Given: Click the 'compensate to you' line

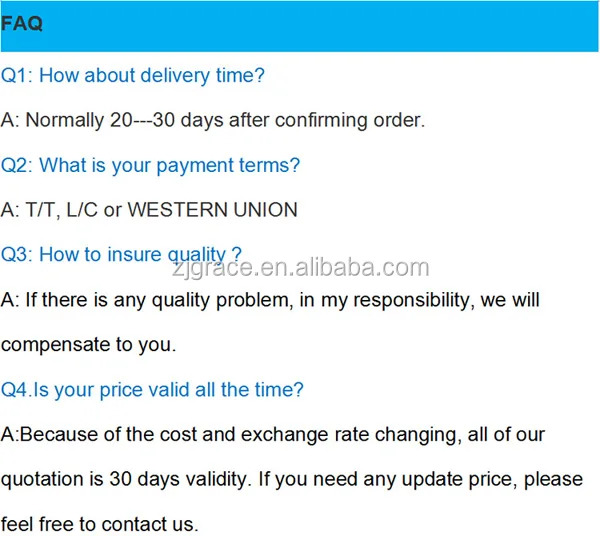Looking at the screenshot, I should [x=88, y=345].
